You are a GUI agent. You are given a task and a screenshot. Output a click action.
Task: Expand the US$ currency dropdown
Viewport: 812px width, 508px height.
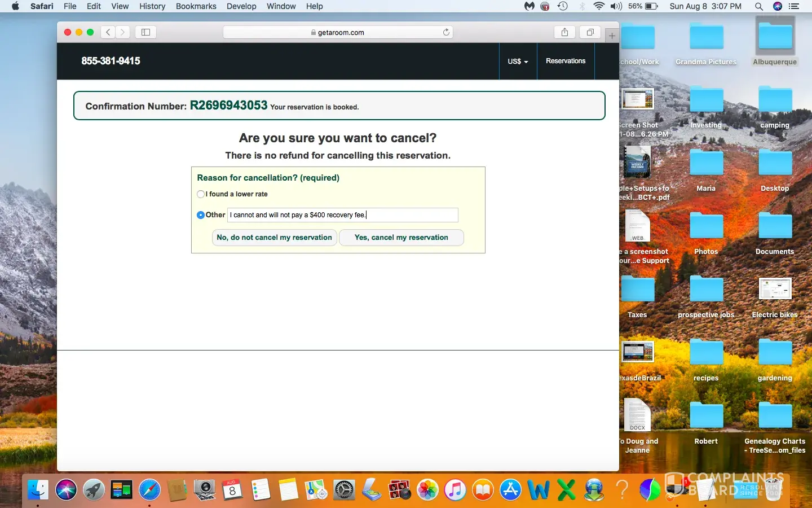[518, 61]
